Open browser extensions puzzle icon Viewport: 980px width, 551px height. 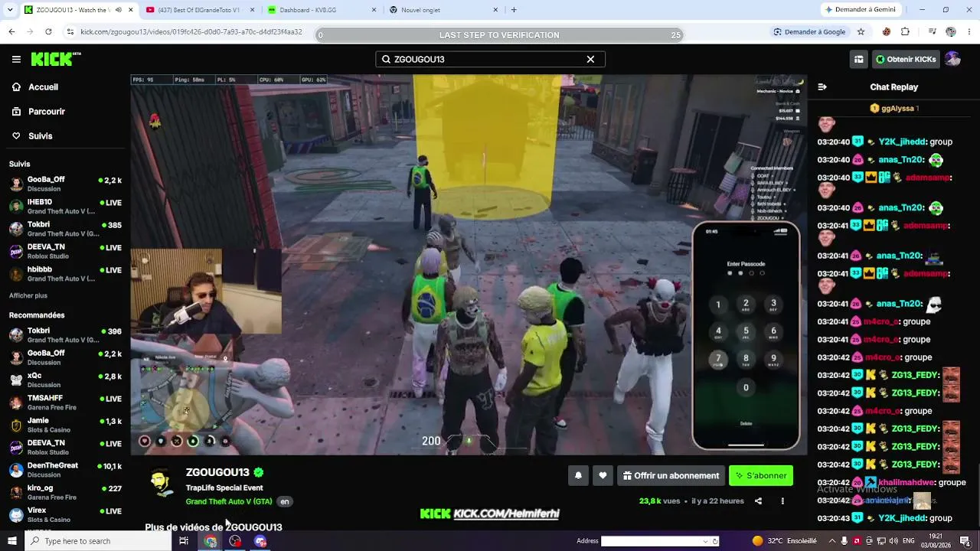tap(905, 32)
